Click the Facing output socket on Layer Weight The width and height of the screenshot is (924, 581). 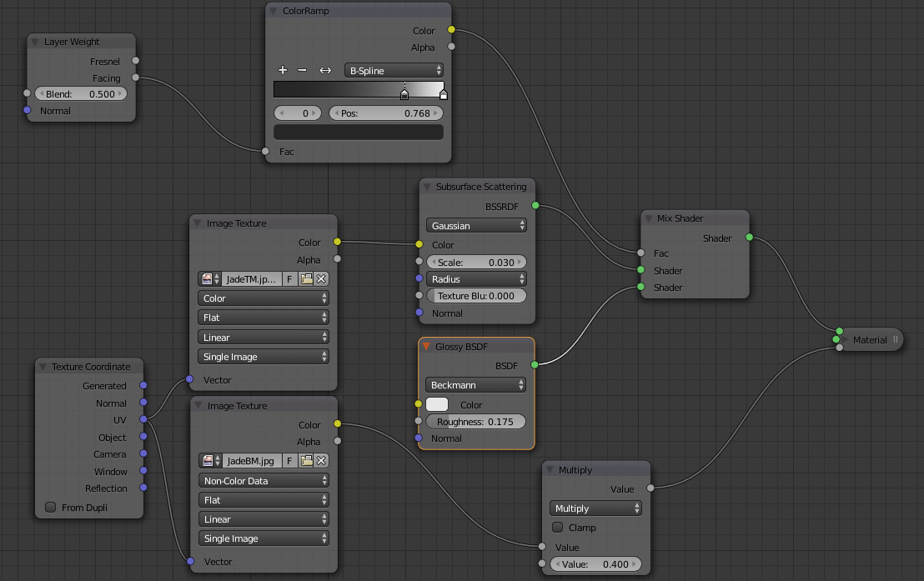tap(136, 78)
